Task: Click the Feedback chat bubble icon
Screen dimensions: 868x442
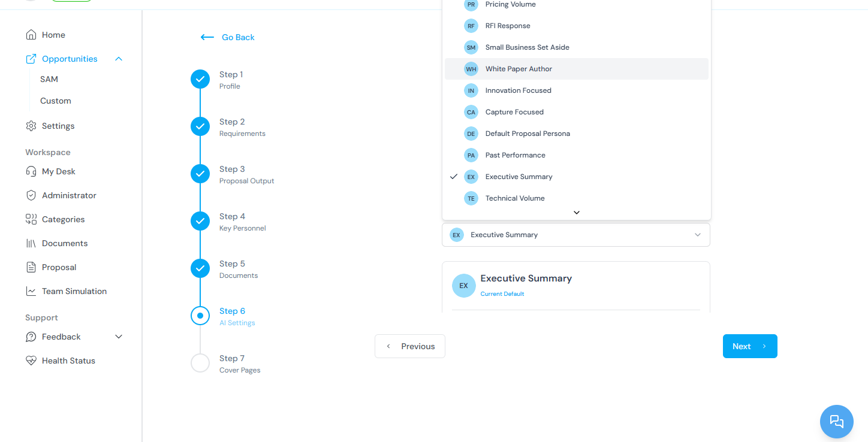Action: point(31,337)
